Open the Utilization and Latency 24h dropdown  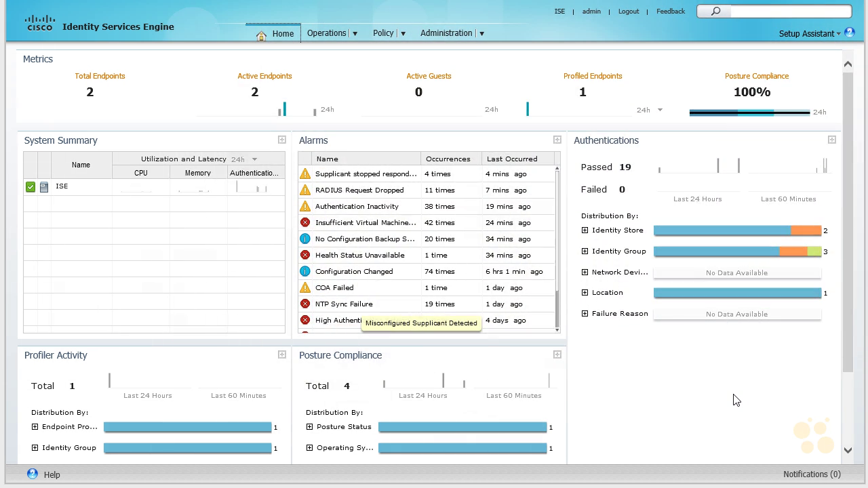coord(254,159)
